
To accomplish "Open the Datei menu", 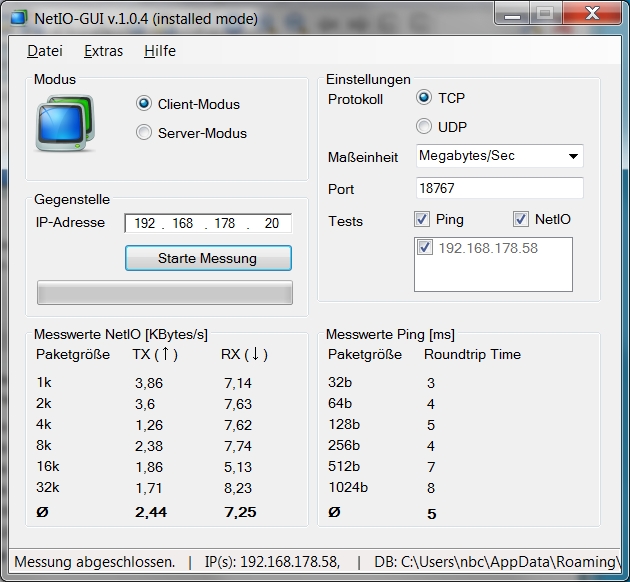I will (x=45, y=51).
